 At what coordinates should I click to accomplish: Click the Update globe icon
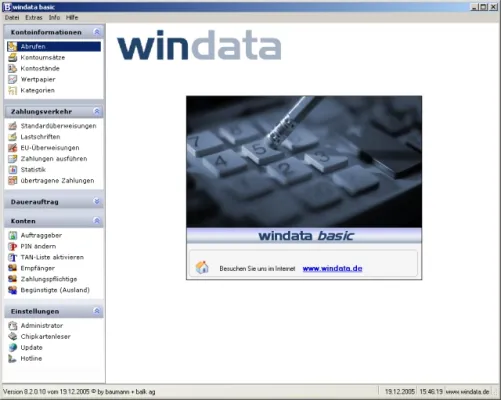point(12,347)
